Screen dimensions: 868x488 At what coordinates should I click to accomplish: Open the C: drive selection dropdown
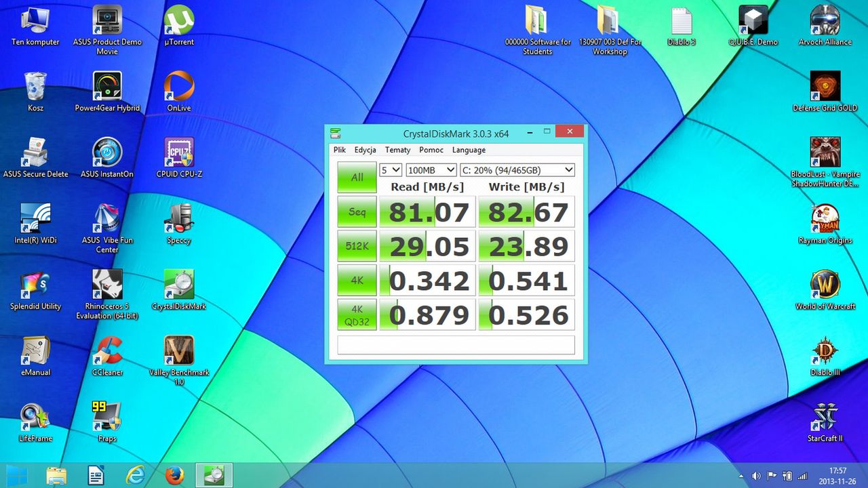coord(517,170)
